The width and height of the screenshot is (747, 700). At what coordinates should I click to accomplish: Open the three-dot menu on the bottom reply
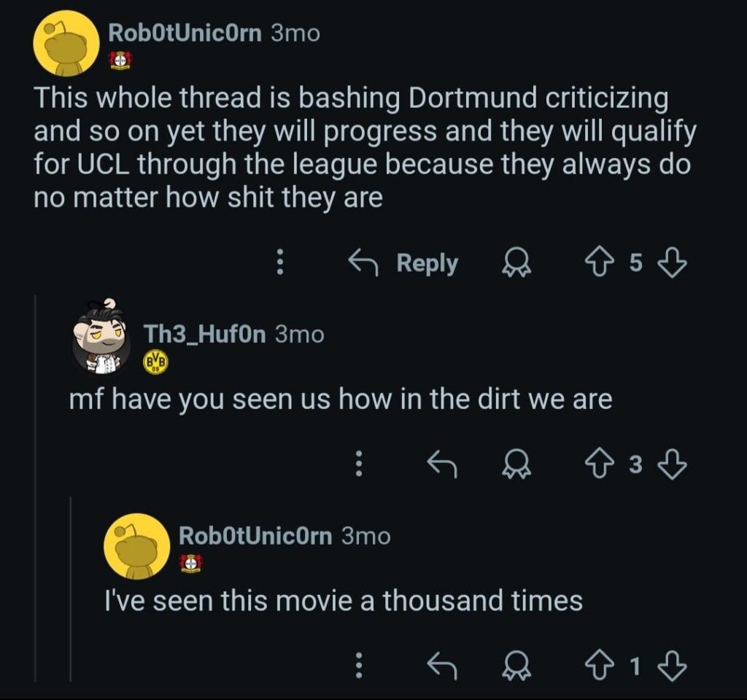(359, 664)
